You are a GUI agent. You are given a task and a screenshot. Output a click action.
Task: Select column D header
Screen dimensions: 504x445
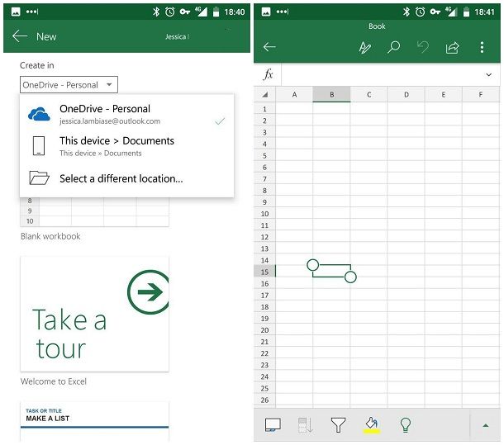pyautogui.click(x=407, y=94)
